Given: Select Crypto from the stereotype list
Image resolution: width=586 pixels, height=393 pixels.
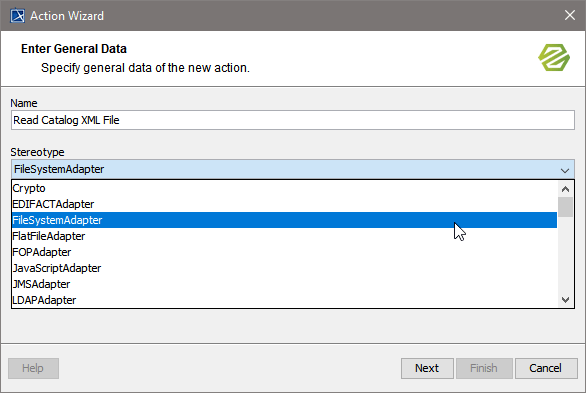Looking at the screenshot, I should [284, 188].
